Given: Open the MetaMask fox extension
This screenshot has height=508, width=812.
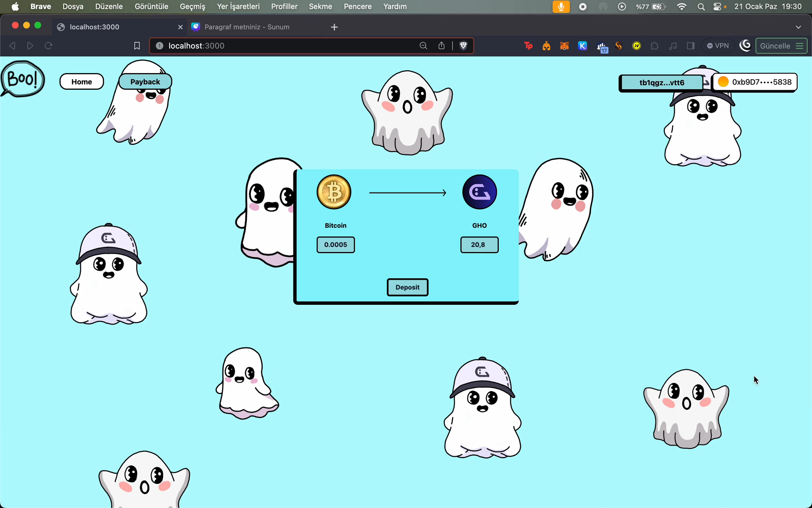Looking at the screenshot, I should pyautogui.click(x=564, y=46).
